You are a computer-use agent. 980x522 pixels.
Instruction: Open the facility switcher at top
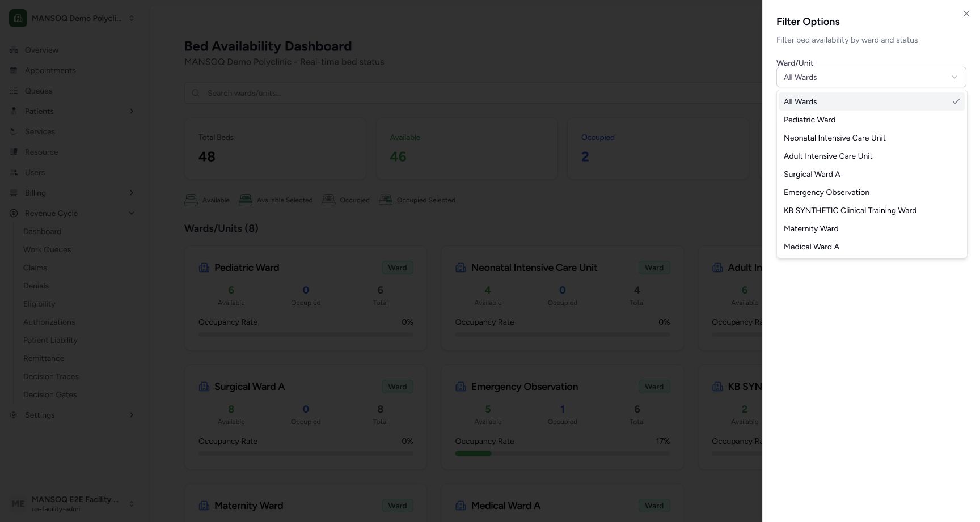[73, 18]
